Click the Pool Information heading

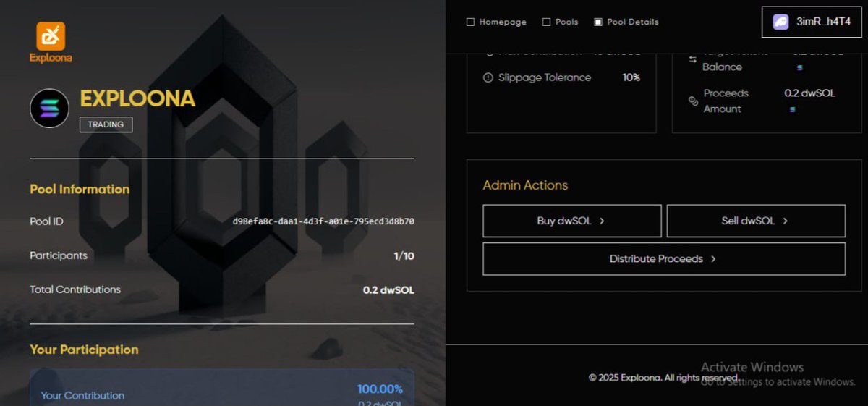pos(80,190)
